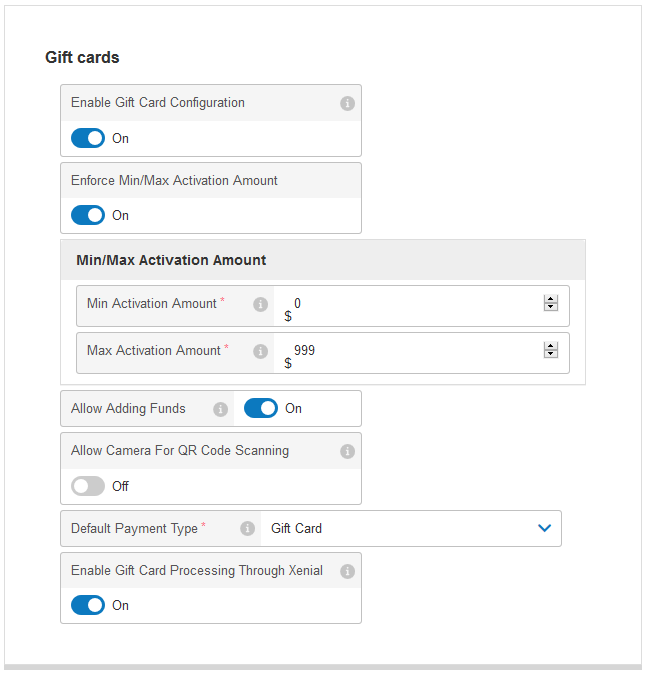Screen dimensions: 647x678
Task: Click the chevron arrow on Gift Card dropdown
Action: coord(544,528)
